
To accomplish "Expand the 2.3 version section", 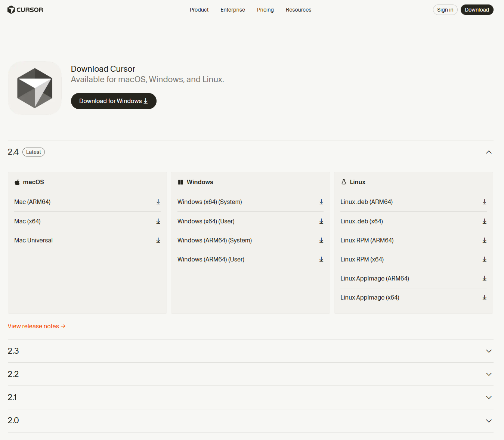I will (489, 351).
